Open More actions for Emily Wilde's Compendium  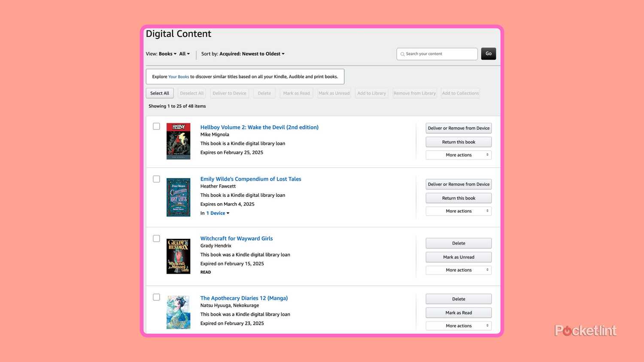pyautogui.click(x=459, y=211)
